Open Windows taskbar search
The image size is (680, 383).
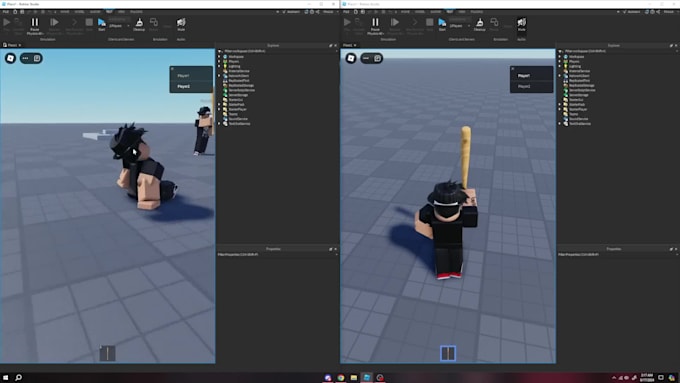coord(19,377)
